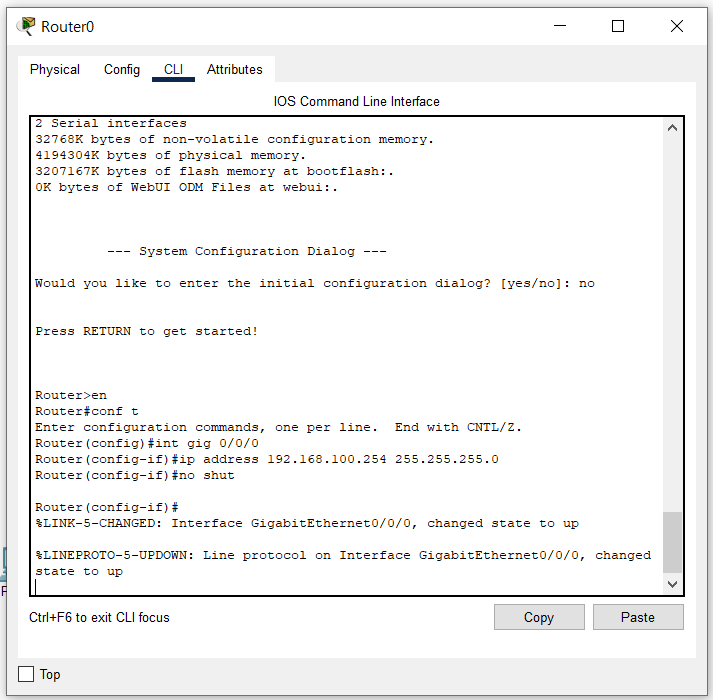Image resolution: width=713 pixels, height=700 pixels.
Task: Click the Copy button
Action: coord(539,617)
